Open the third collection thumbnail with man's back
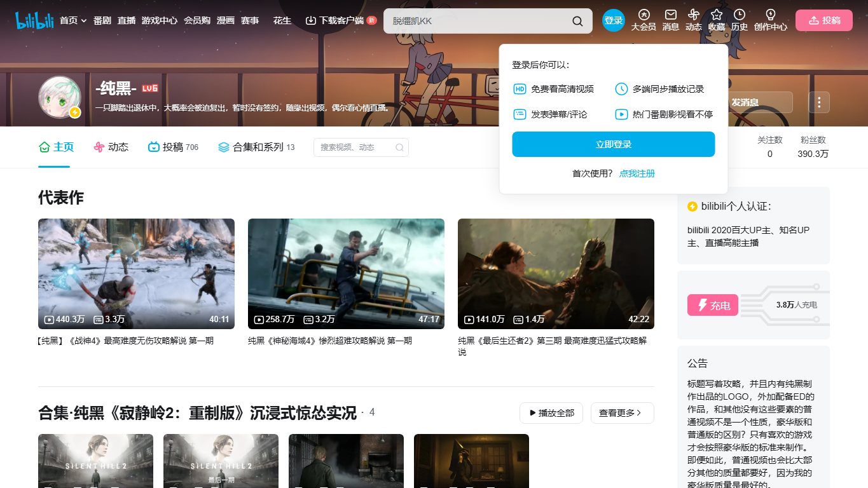This screenshot has height=488, width=868. [x=346, y=461]
